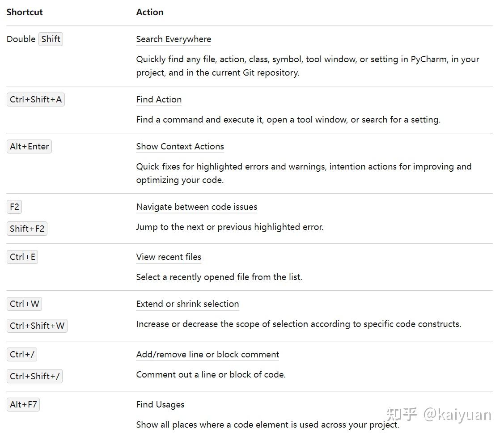Screen dimensions: 504x437
Task: Open the Show Context Actions link
Action: (180, 147)
